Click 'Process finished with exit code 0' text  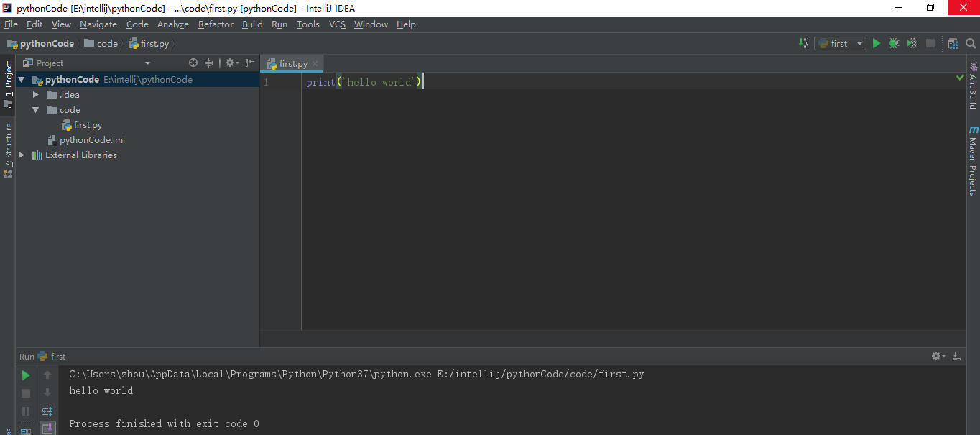pyautogui.click(x=164, y=423)
